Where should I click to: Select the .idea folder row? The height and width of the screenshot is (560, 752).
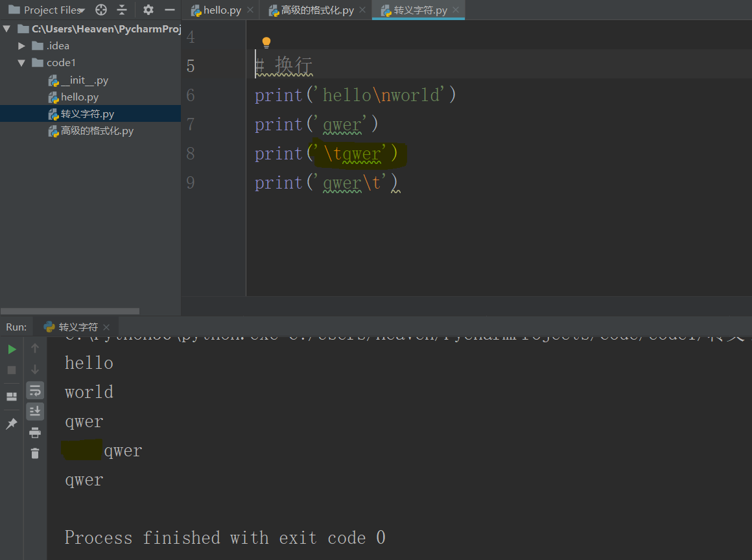90,46
